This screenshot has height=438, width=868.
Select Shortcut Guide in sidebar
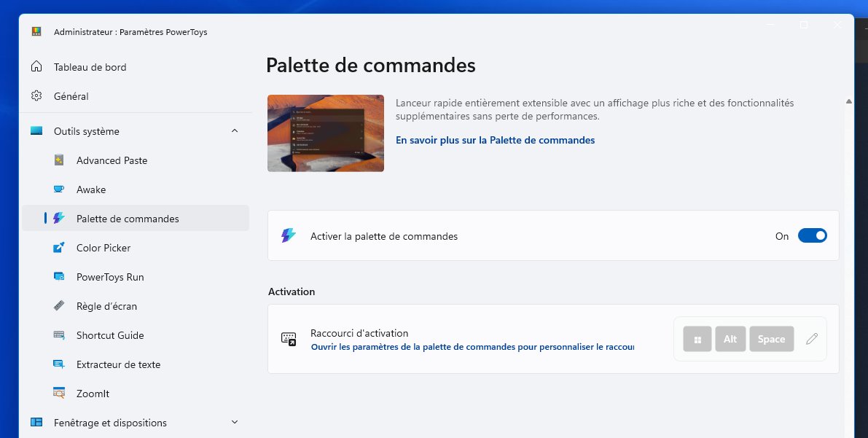click(x=135, y=335)
